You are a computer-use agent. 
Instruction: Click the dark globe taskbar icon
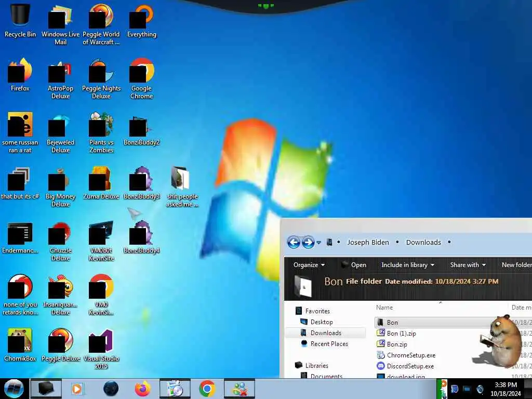click(x=111, y=389)
